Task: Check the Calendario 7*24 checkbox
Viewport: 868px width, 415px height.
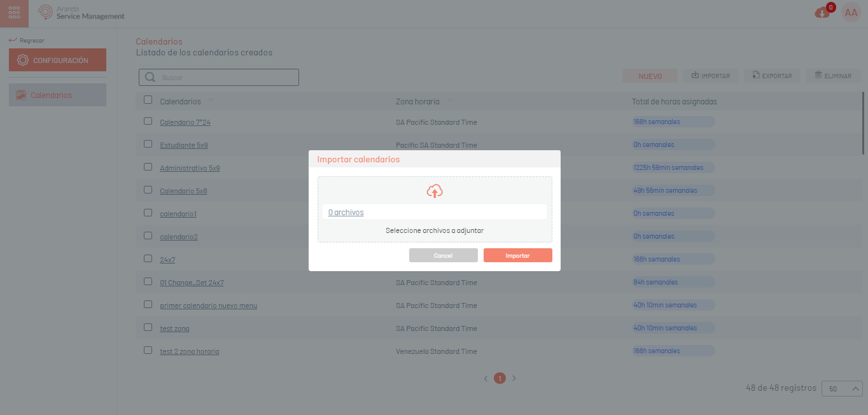Action: tap(148, 121)
